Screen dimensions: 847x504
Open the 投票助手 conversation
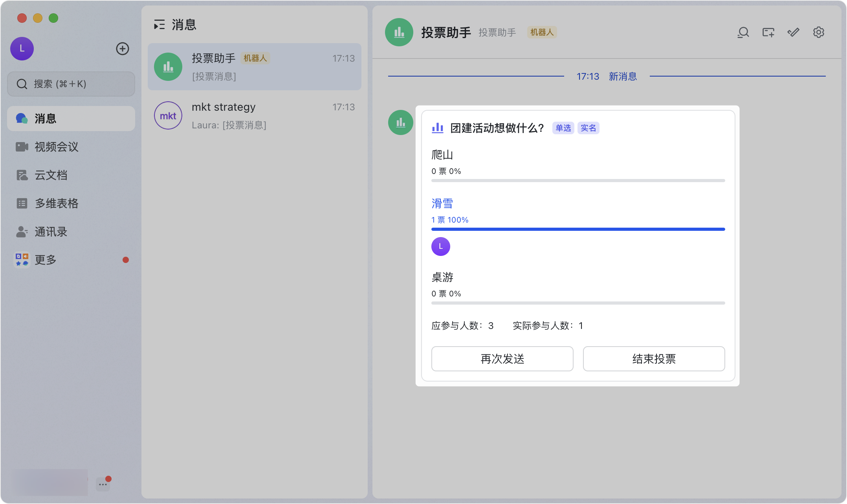coord(255,67)
